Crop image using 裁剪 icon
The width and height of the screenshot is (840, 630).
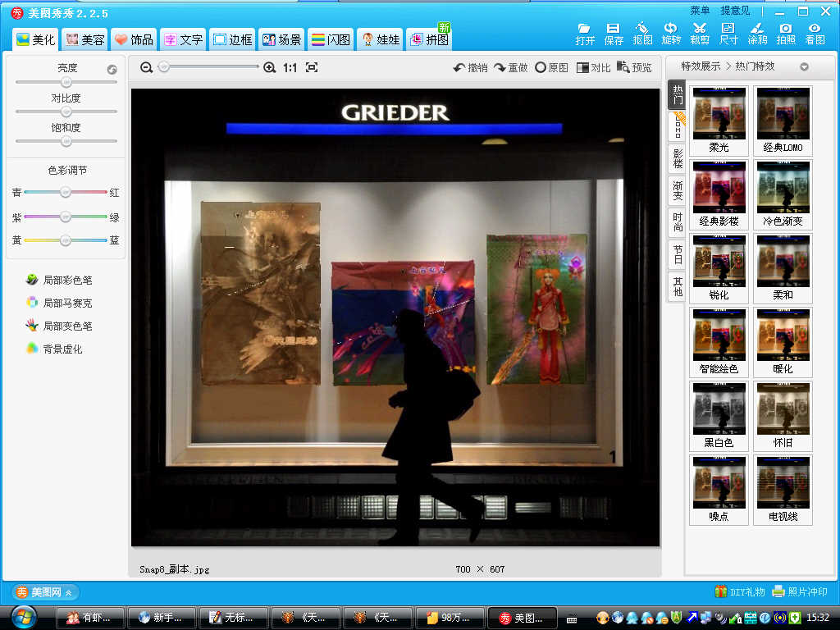click(700, 34)
